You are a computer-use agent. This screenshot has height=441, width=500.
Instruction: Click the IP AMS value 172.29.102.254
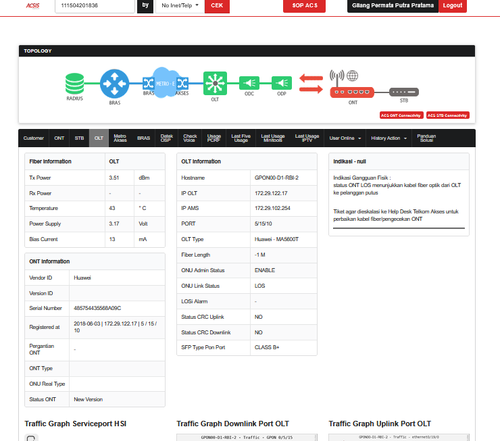pyautogui.click(x=272, y=208)
